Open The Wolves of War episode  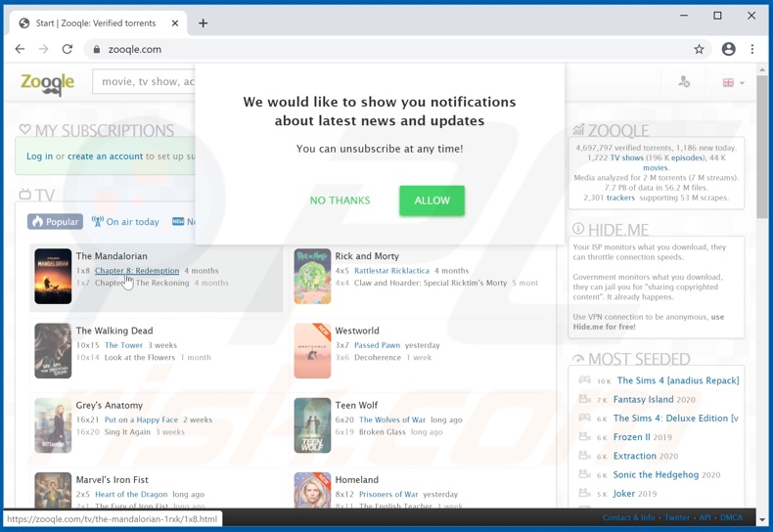click(x=392, y=420)
